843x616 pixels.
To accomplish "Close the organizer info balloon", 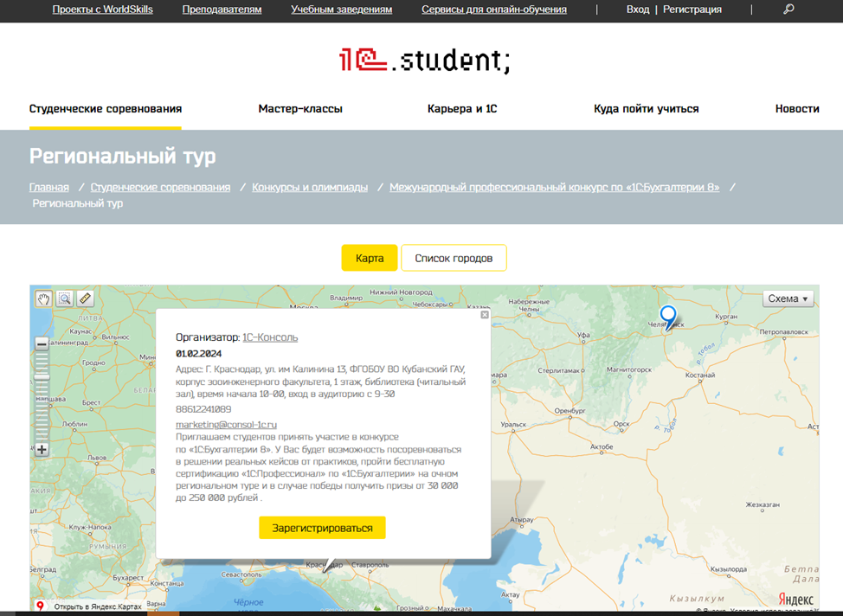I will pyautogui.click(x=485, y=315).
